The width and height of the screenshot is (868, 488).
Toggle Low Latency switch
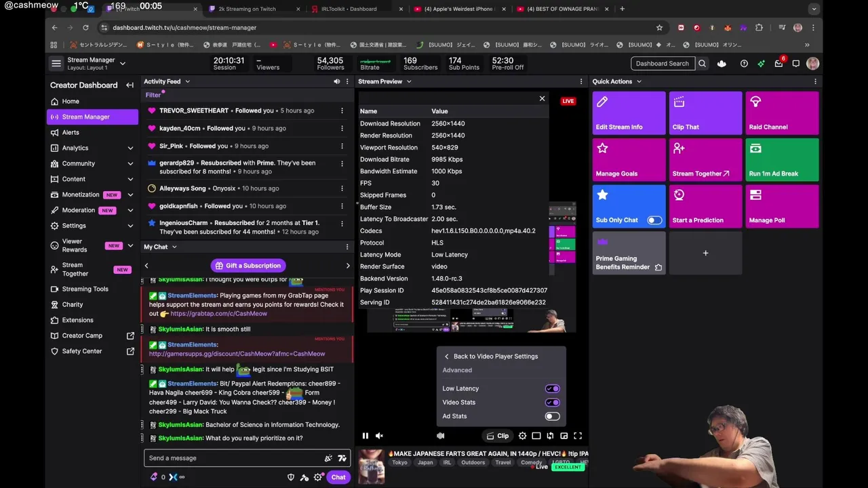tap(553, 388)
